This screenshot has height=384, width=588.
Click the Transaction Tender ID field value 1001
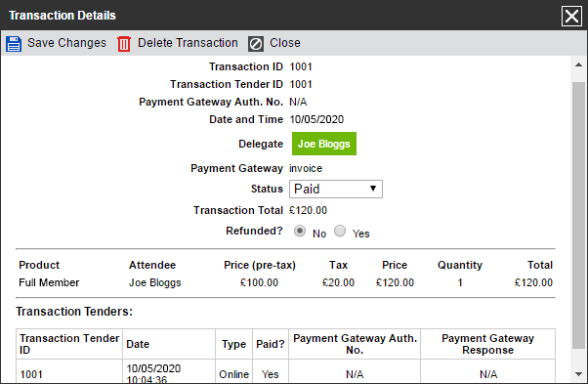[301, 84]
